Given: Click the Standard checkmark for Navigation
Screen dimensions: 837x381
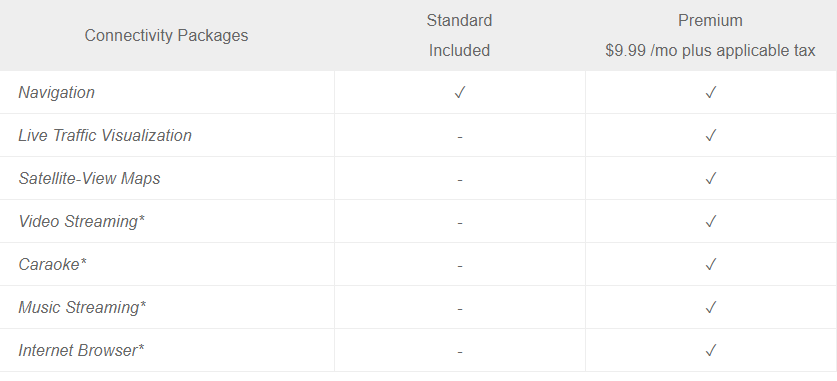Looking at the screenshot, I should (460, 92).
